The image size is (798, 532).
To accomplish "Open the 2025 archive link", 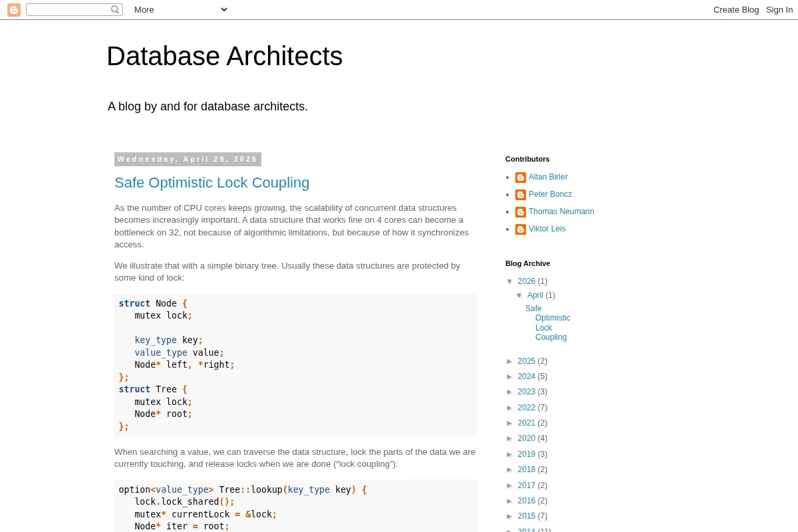I will click(527, 361).
